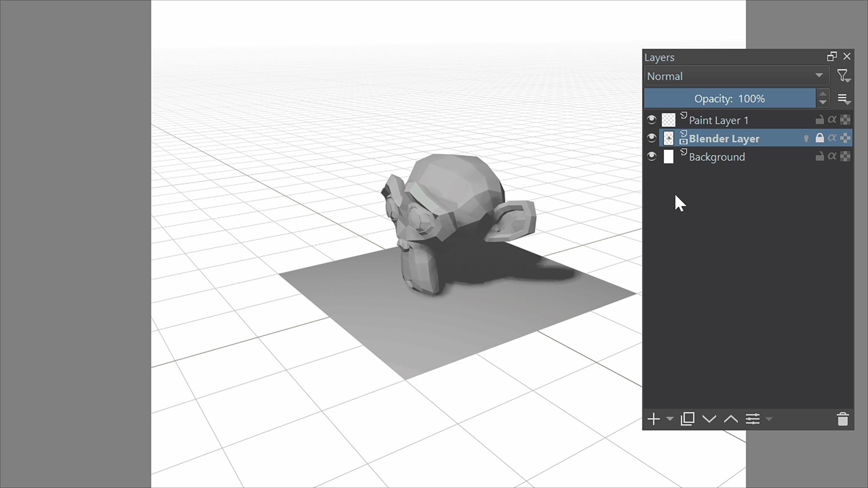The width and height of the screenshot is (868, 488).
Task: Hide the Background layer
Action: click(651, 156)
